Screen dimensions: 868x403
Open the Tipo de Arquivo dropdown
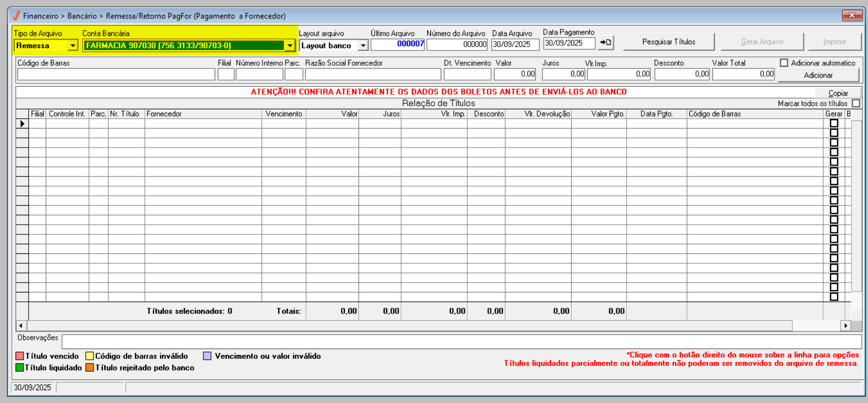tap(72, 46)
